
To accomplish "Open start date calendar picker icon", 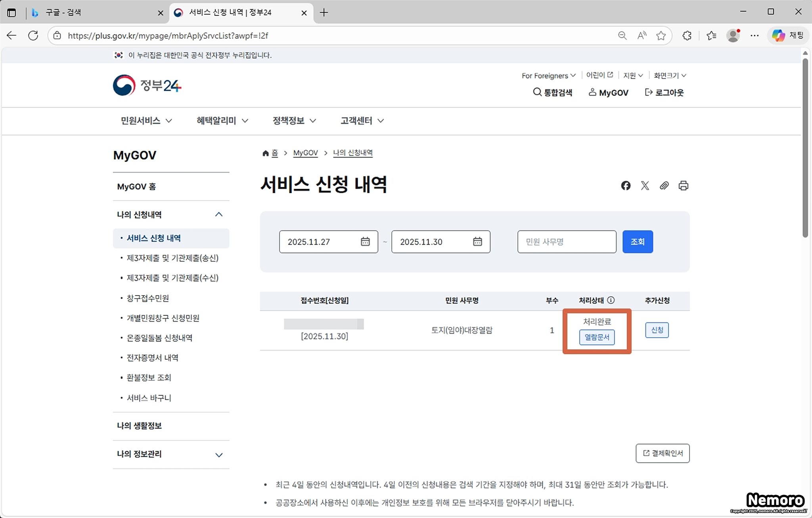I will 365,242.
